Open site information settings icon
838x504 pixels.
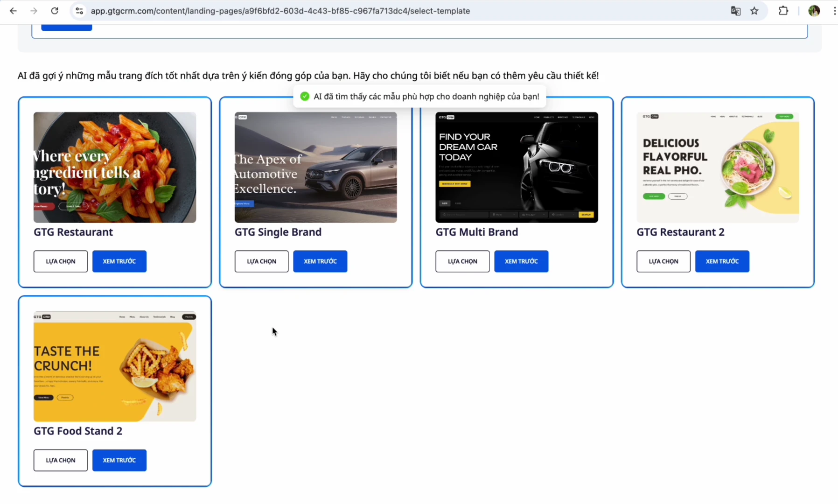79,11
